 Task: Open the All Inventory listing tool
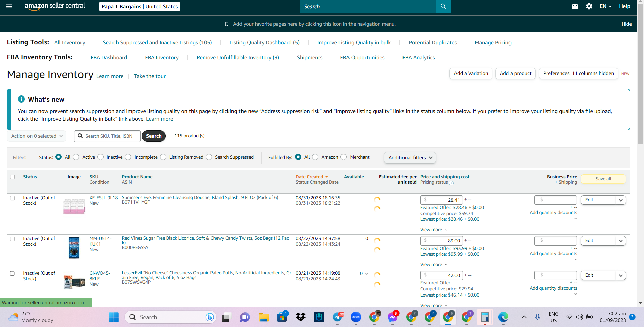(70, 43)
